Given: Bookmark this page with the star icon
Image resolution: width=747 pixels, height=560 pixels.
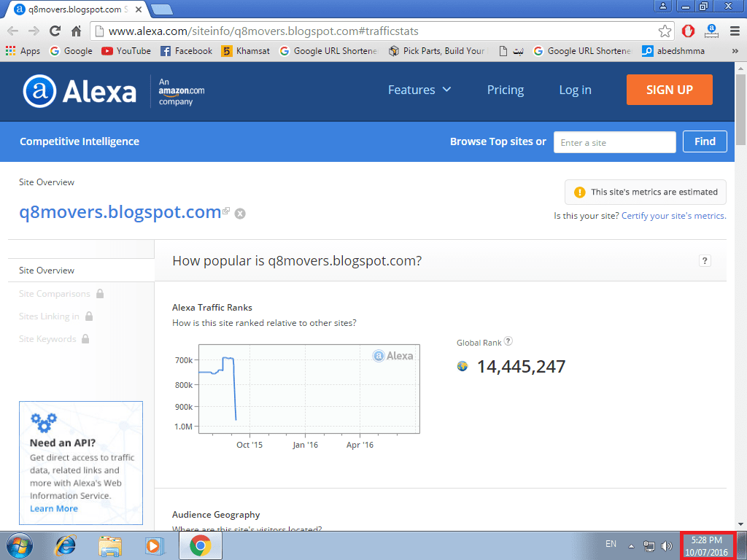Looking at the screenshot, I should tap(665, 31).
